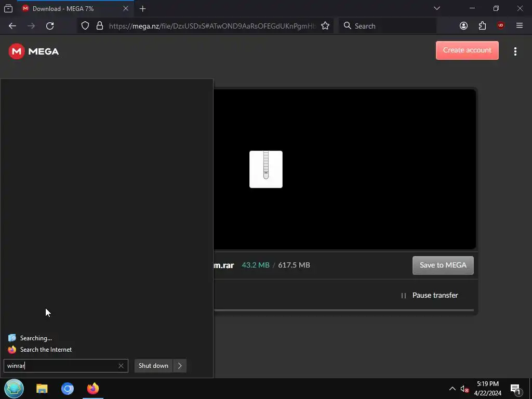Click the Firefox forward arrow

[x=31, y=26]
